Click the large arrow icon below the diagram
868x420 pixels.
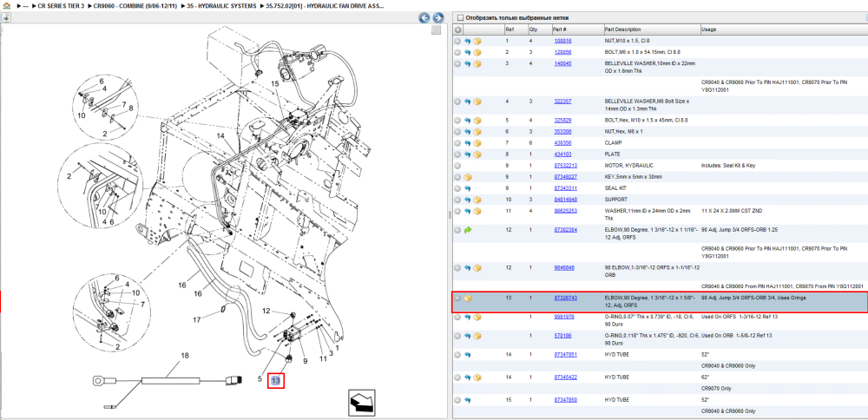point(361,403)
